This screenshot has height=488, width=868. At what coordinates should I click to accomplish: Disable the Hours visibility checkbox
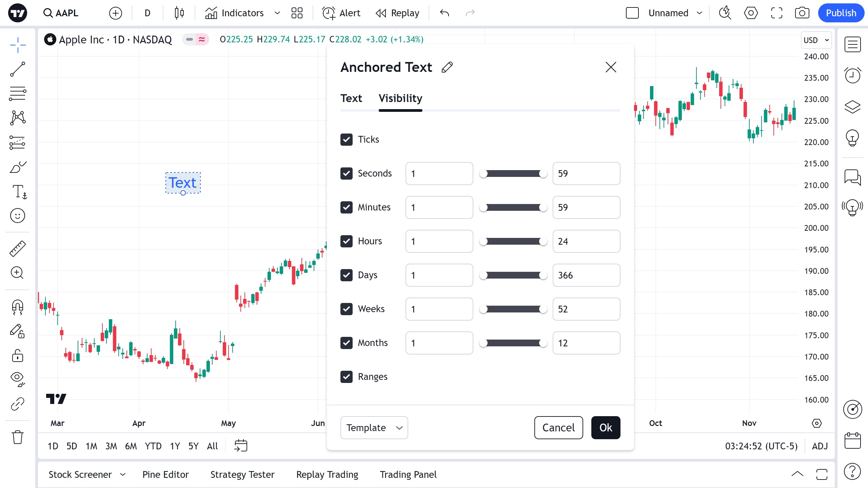tap(346, 241)
